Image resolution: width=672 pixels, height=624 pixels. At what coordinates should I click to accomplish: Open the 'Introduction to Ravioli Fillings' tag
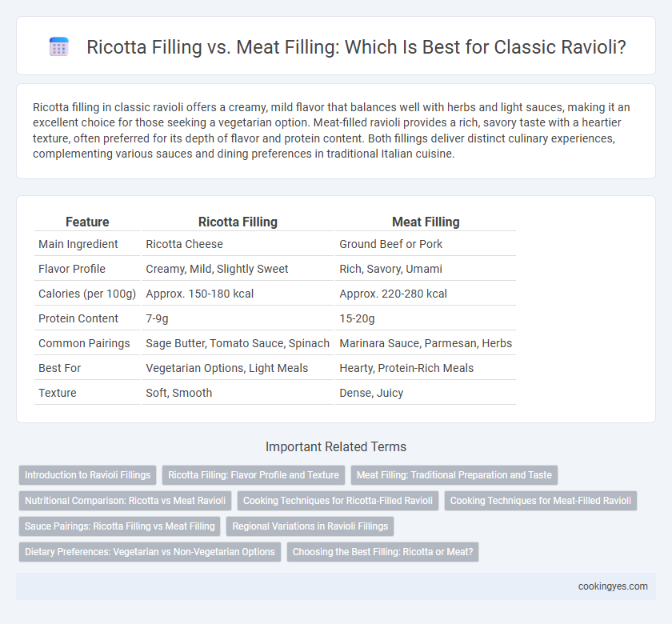(87, 475)
